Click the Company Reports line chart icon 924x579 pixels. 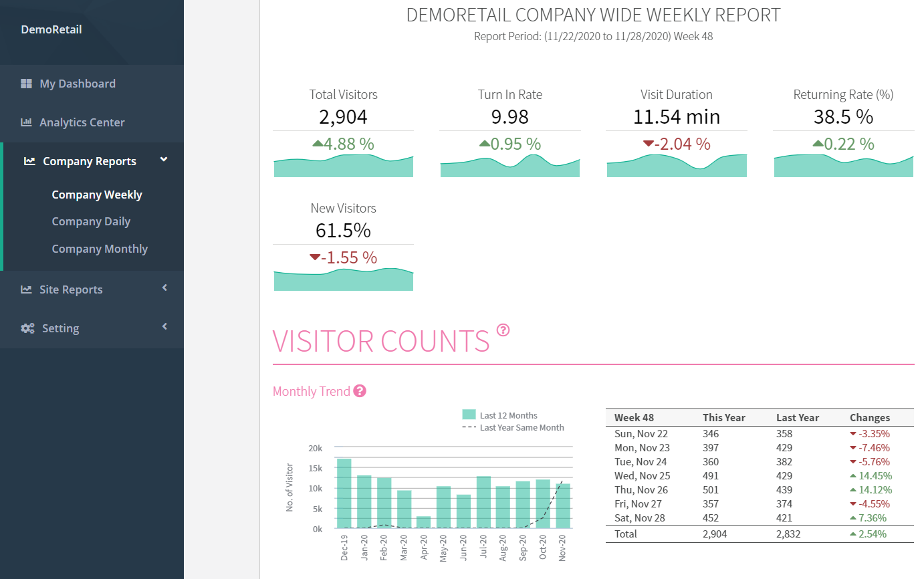click(29, 161)
